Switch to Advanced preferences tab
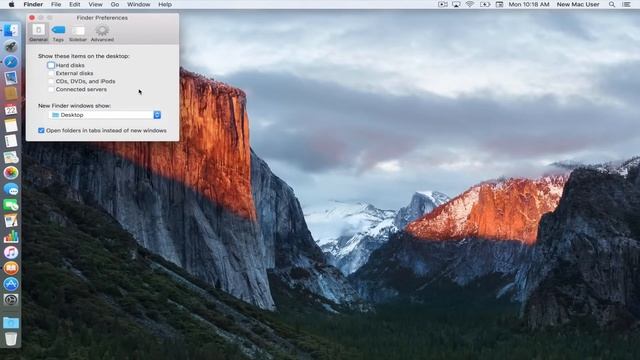640x360 pixels. pos(102,33)
